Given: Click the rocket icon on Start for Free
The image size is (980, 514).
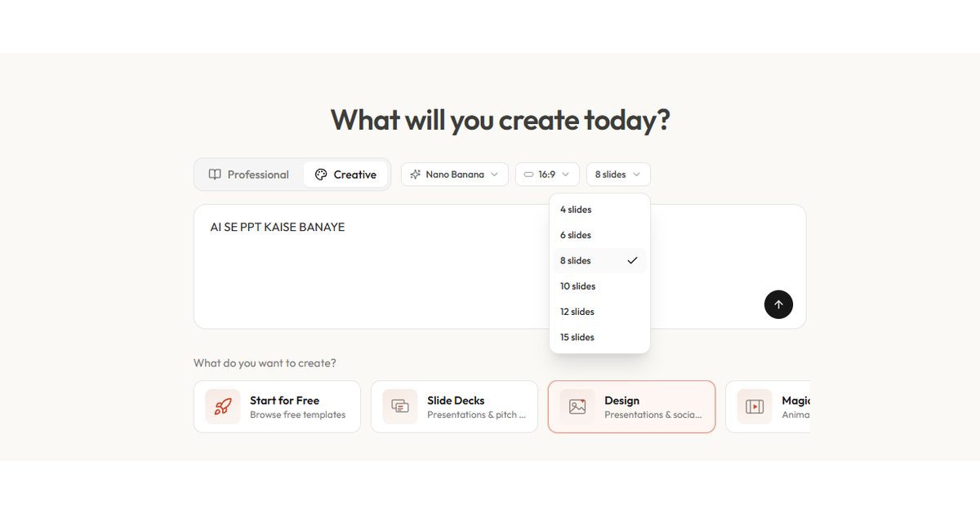Looking at the screenshot, I should 222,406.
